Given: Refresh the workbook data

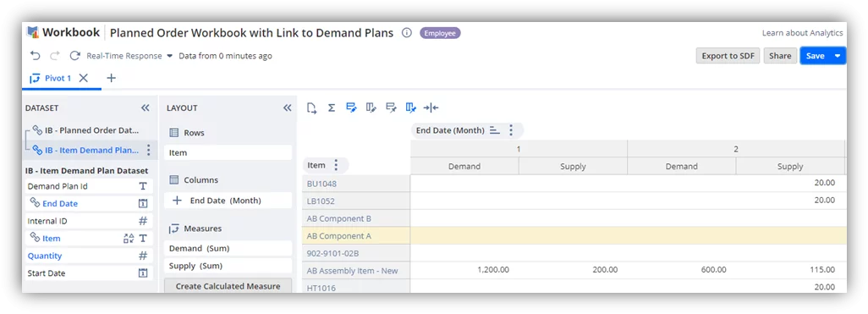Looking at the screenshot, I should [x=74, y=56].
